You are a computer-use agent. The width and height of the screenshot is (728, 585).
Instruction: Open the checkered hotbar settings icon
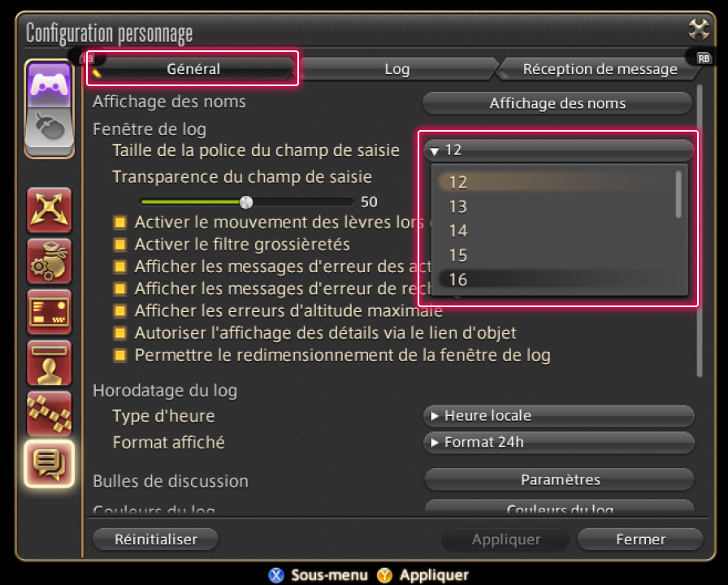point(50,414)
